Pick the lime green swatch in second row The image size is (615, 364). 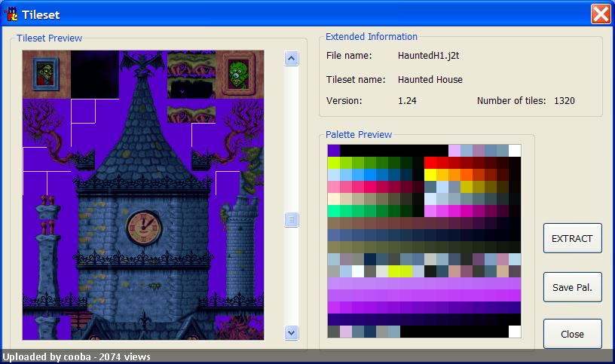click(334, 163)
